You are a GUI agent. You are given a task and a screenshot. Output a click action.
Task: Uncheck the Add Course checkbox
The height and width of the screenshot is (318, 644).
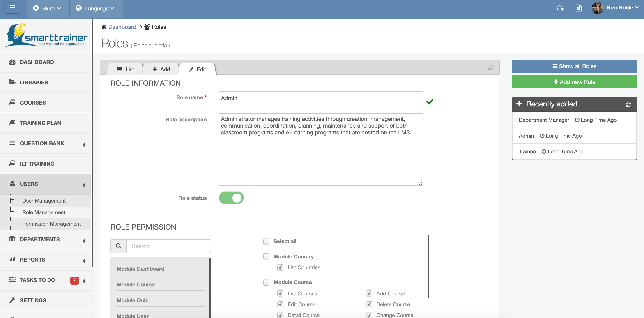(369, 293)
